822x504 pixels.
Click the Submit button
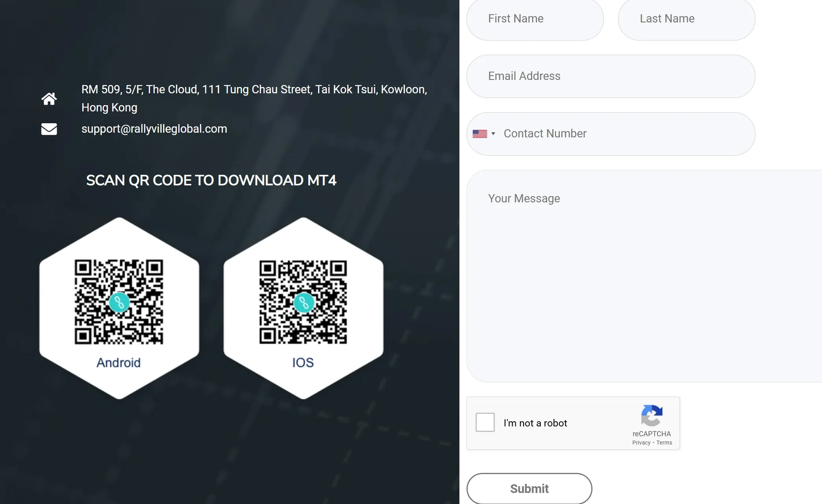tap(529, 489)
